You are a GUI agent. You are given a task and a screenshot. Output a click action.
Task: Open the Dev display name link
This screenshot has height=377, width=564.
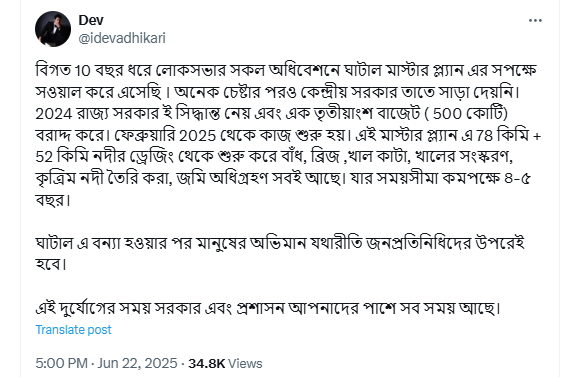point(91,20)
